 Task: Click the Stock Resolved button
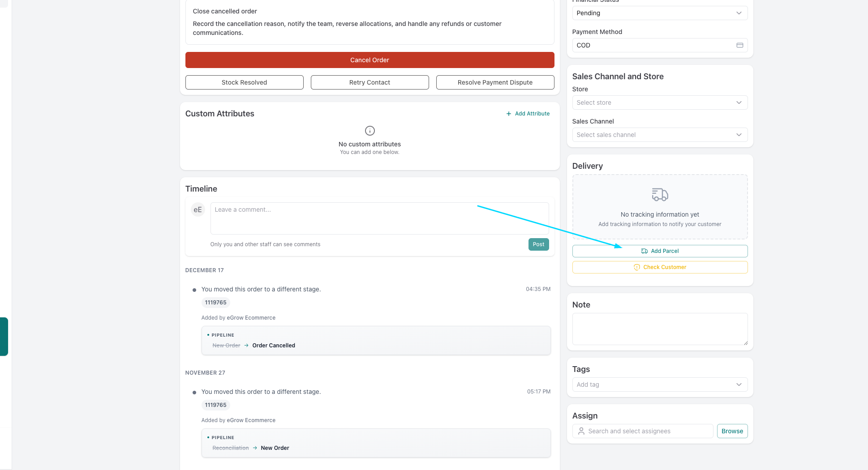pyautogui.click(x=244, y=82)
